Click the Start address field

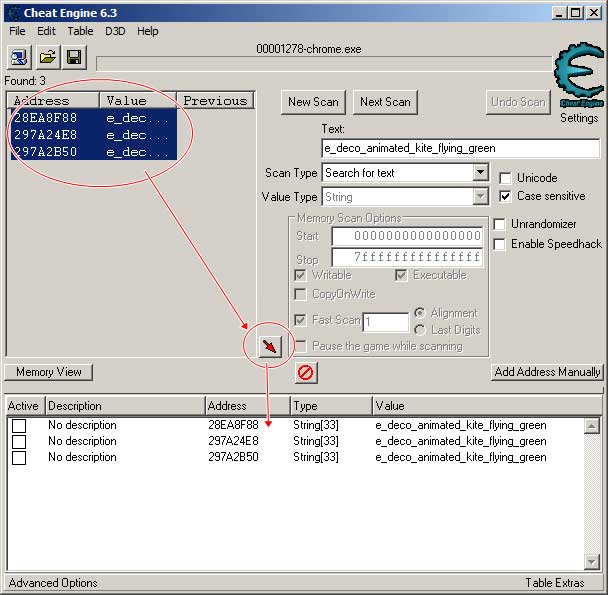tap(408, 236)
